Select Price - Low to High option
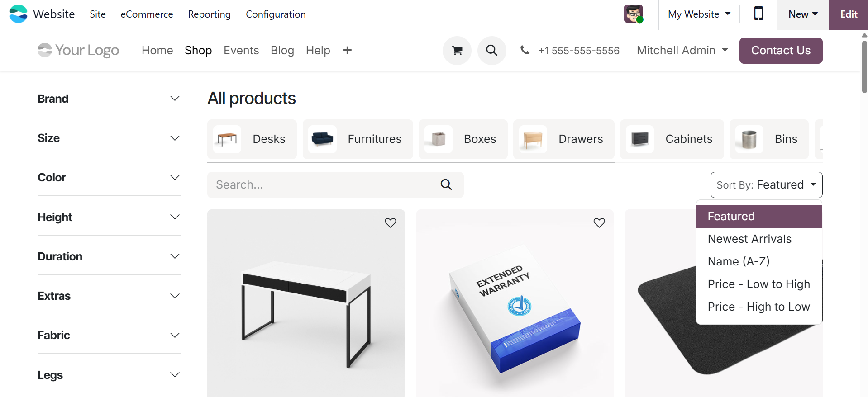868x397 pixels. (x=758, y=284)
